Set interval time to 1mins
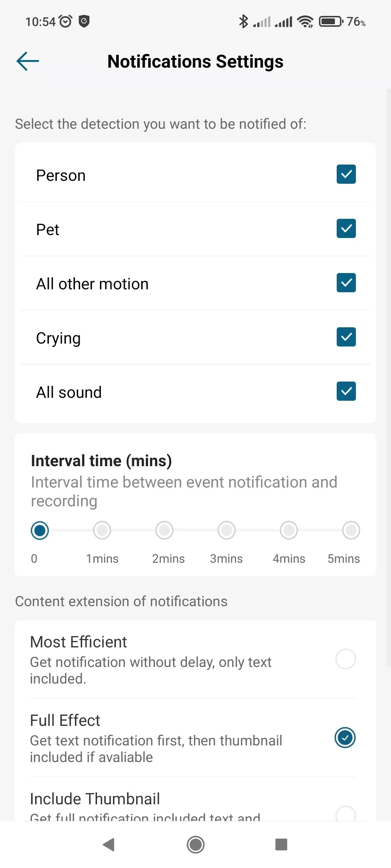Screen dimensions: 391x868 pos(102,531)
